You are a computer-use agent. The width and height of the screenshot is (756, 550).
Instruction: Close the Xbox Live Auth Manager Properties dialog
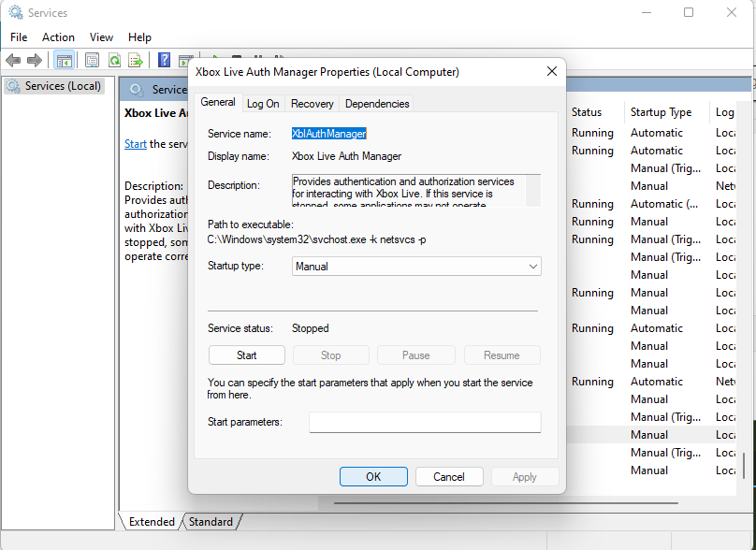click(552, 71)
